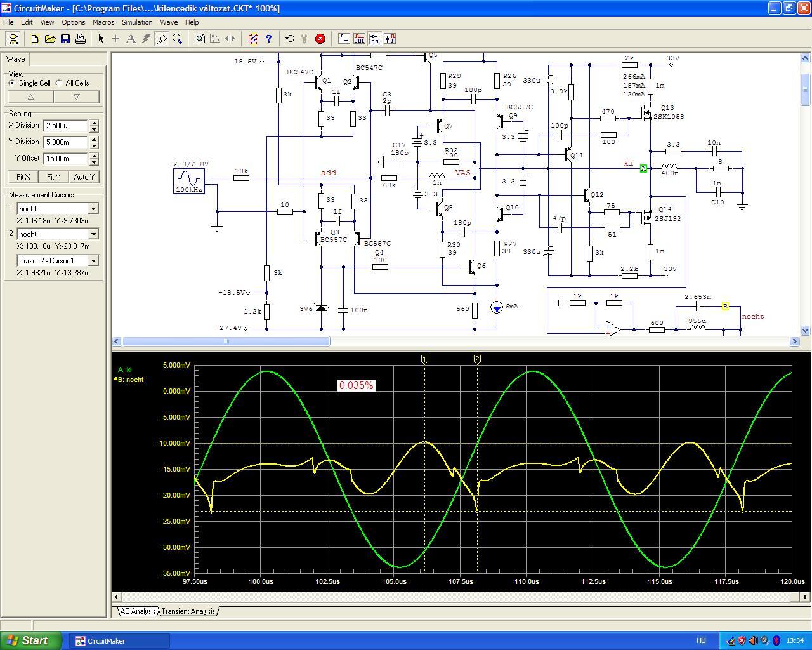Create a new circuit file
The width and height of the screenshot is (812, 650).
coord(35,39)
